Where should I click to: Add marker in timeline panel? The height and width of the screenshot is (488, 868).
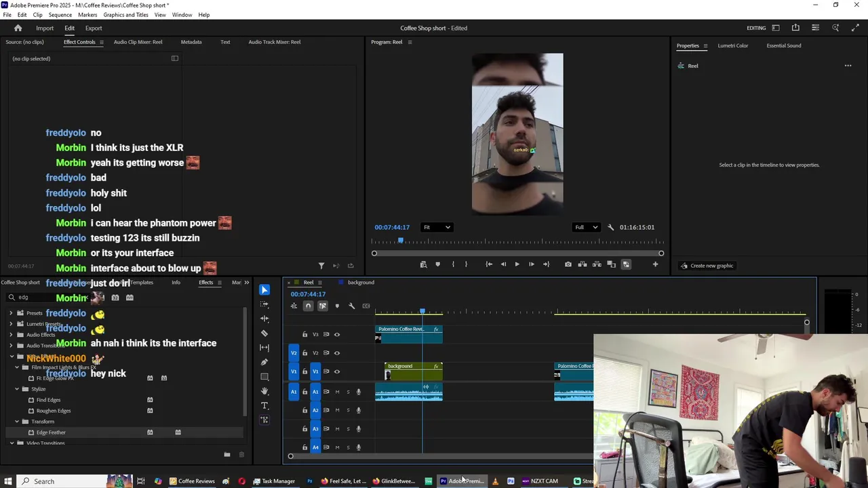click(x=337, y=306)
